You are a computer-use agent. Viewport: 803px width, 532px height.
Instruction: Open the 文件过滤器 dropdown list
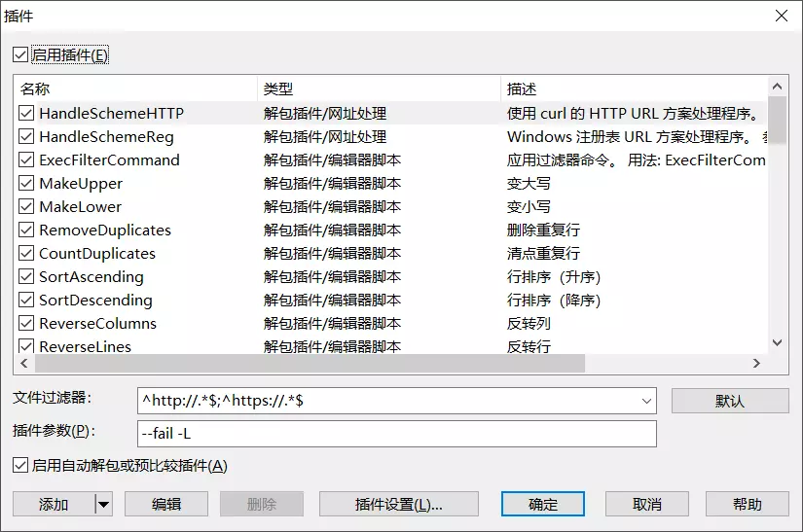pos(646,401)
